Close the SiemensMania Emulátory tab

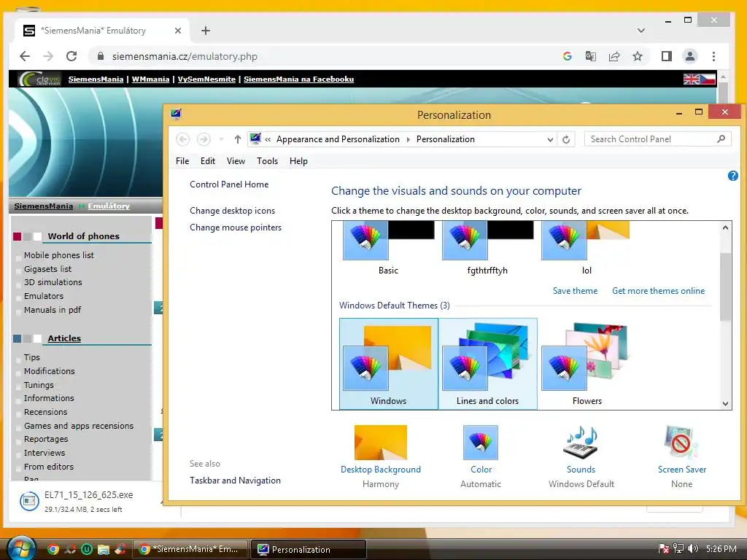[178, 31]
